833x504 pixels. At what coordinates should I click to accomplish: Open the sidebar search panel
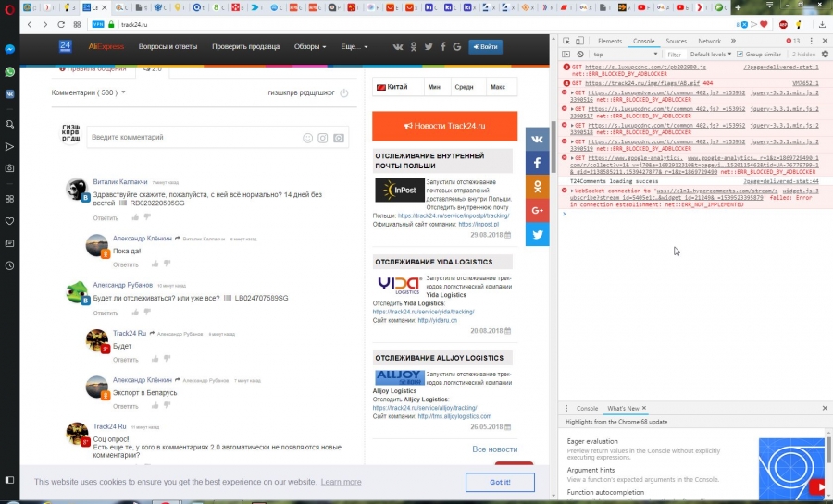coord(9,124)
